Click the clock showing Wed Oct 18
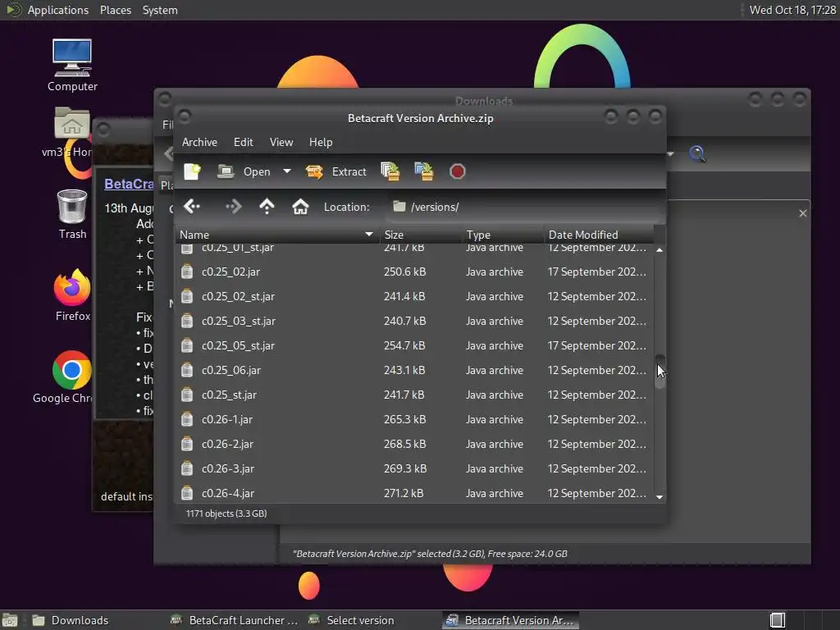Viewport: 840px width, 630px height. tap(792, 10)
